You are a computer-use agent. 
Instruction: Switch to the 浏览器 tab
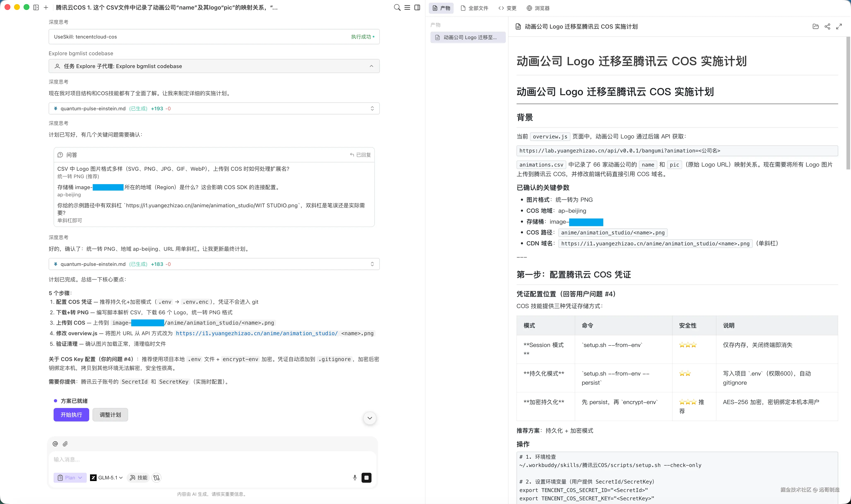[538, 8]
